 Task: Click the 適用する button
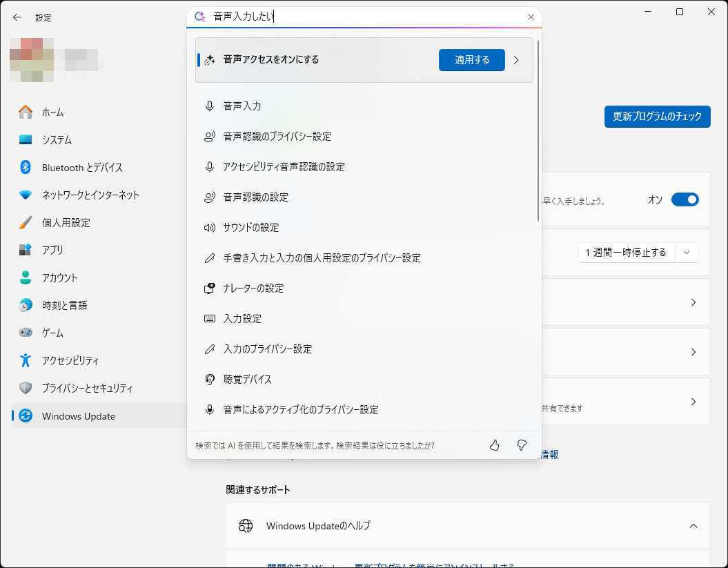(471, 60)
